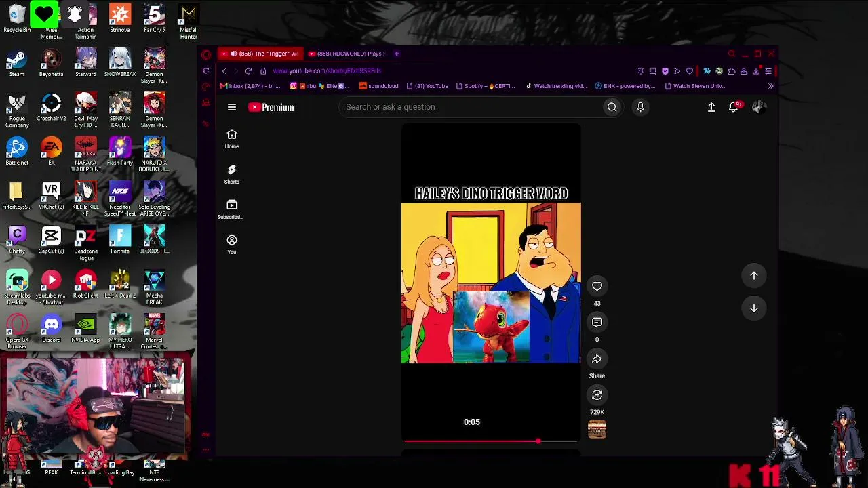Open YouTube account avatar menu
This screenshot has width=868, height=488.
759,107
